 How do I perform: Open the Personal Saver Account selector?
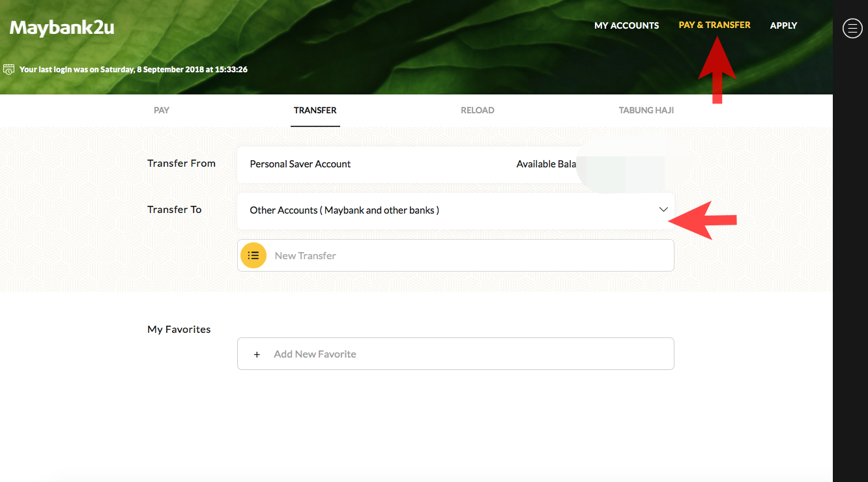456,164
